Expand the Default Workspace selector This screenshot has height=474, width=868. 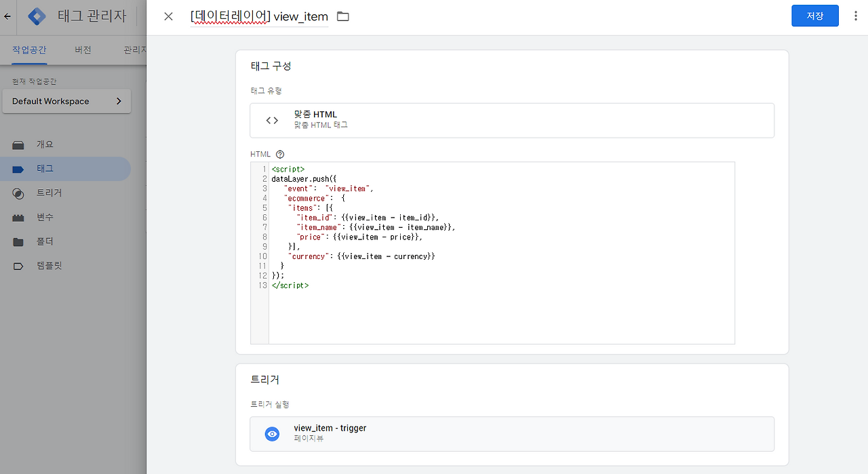click(66, 101)
